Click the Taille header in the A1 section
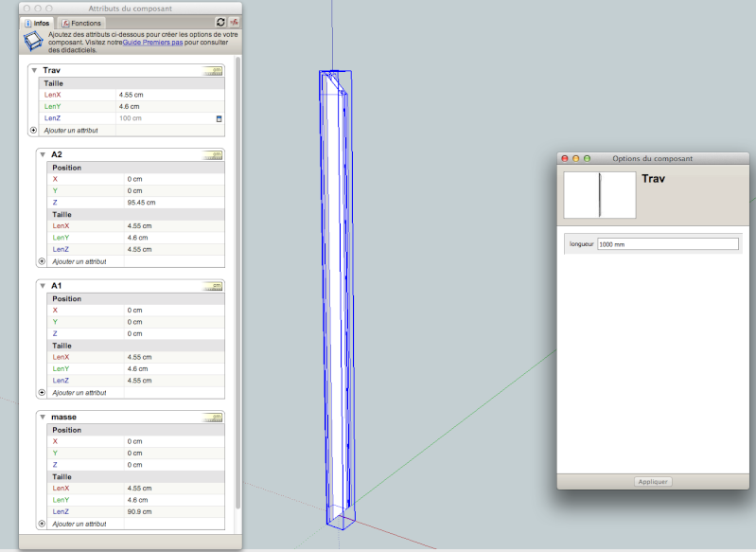The height and width of the screenshot is (552, 756). point(62,346)
